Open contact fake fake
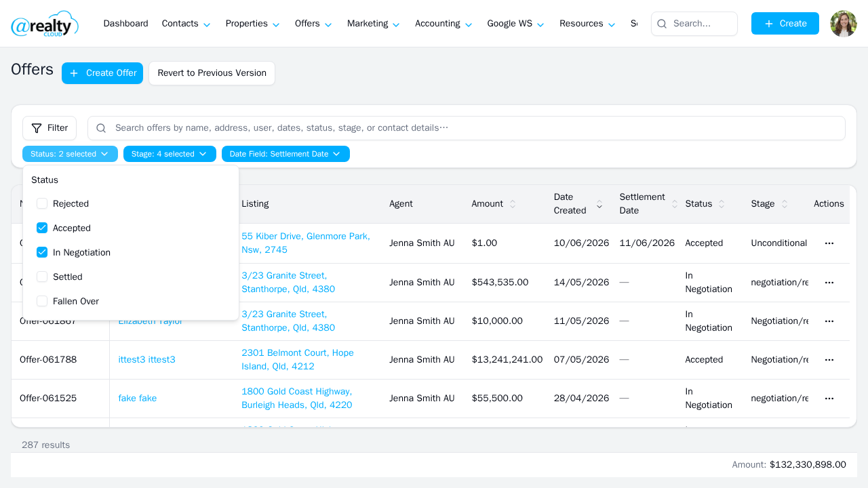The height and width of the screenshot is (488, 868). (138, 399)
